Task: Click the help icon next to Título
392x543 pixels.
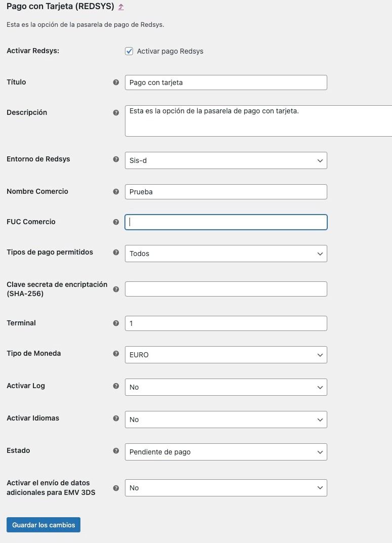Action: (116, 82)
